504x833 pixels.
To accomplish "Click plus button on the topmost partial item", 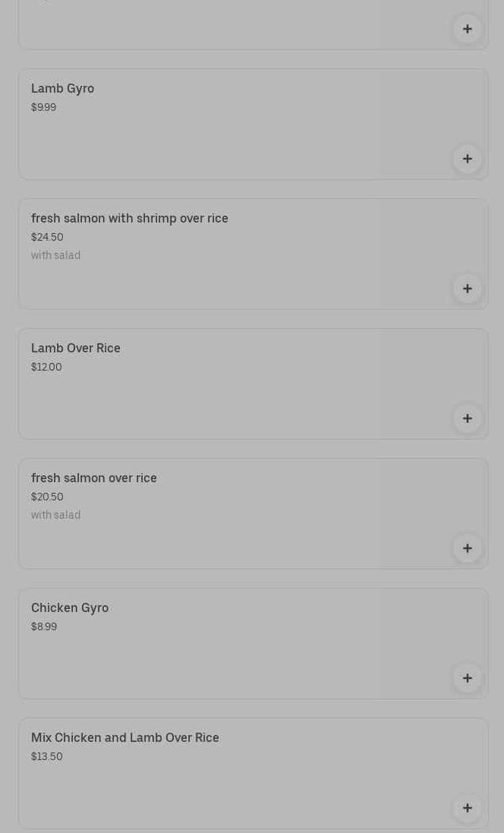I will coord(468,29).
